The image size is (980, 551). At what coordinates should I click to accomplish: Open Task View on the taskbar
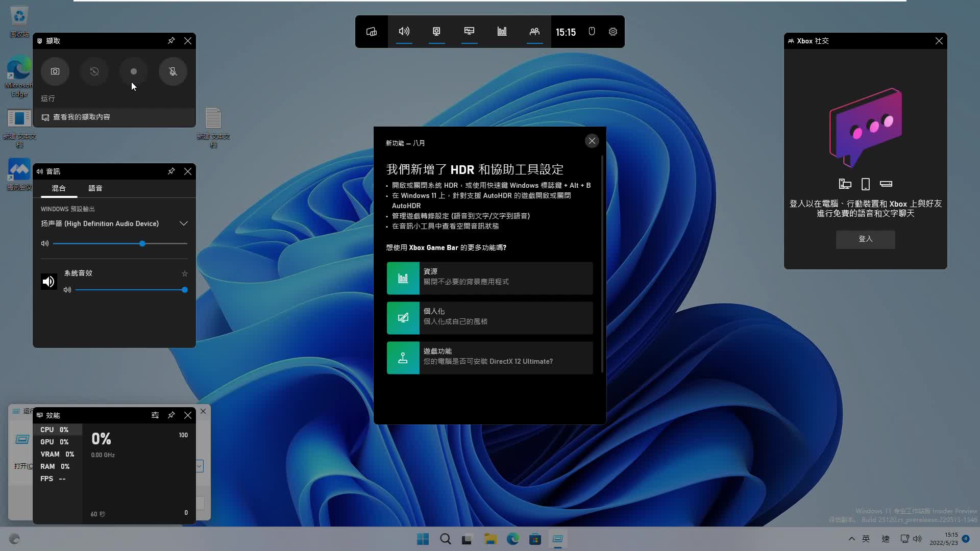pyautogui.click(x=467, y=539)
